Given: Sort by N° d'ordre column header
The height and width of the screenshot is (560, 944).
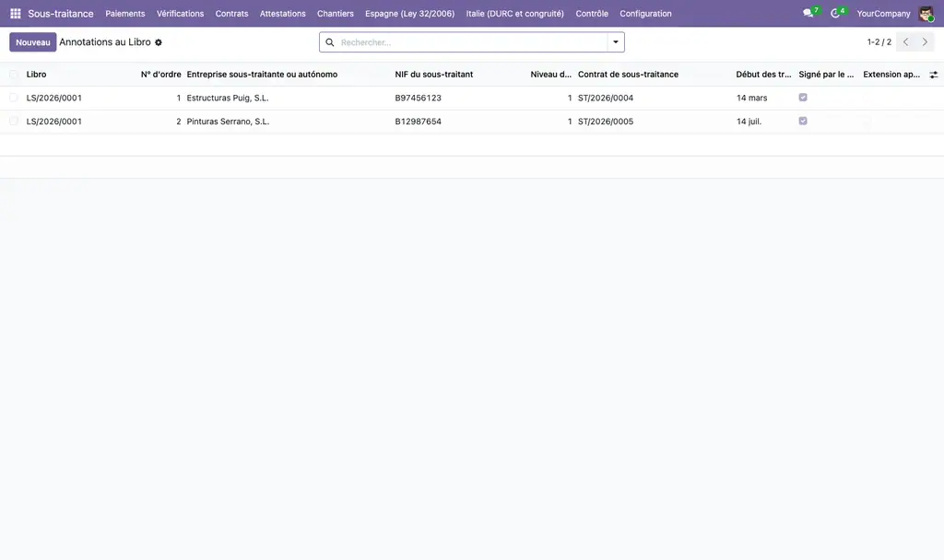Looking at the screenshot, I should [x=160, y=75].
